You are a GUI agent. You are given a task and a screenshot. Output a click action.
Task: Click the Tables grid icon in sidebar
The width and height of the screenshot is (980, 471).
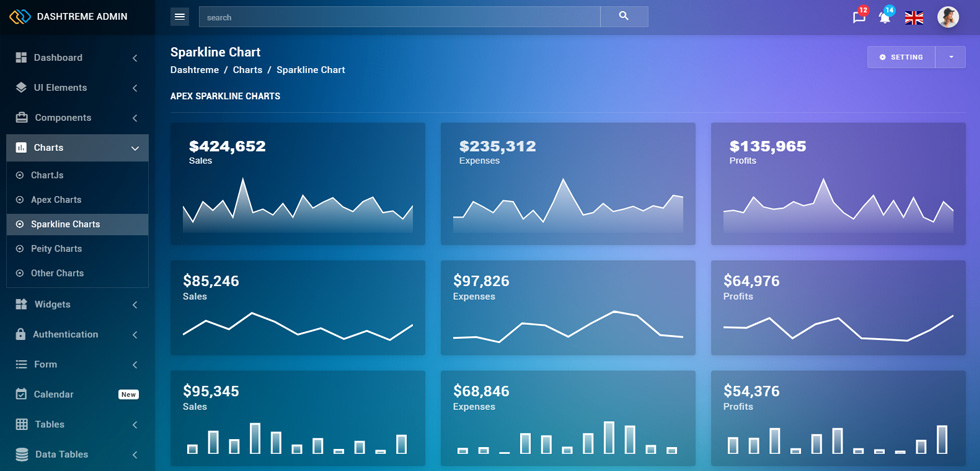click(x=21, y=424)
